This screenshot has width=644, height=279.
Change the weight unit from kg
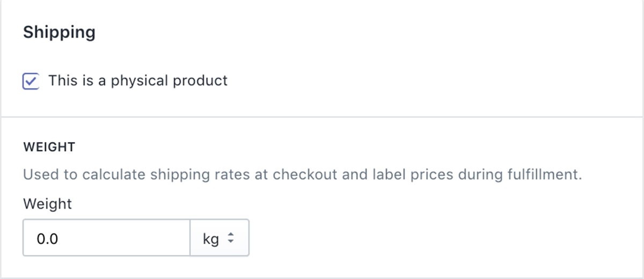219,238
